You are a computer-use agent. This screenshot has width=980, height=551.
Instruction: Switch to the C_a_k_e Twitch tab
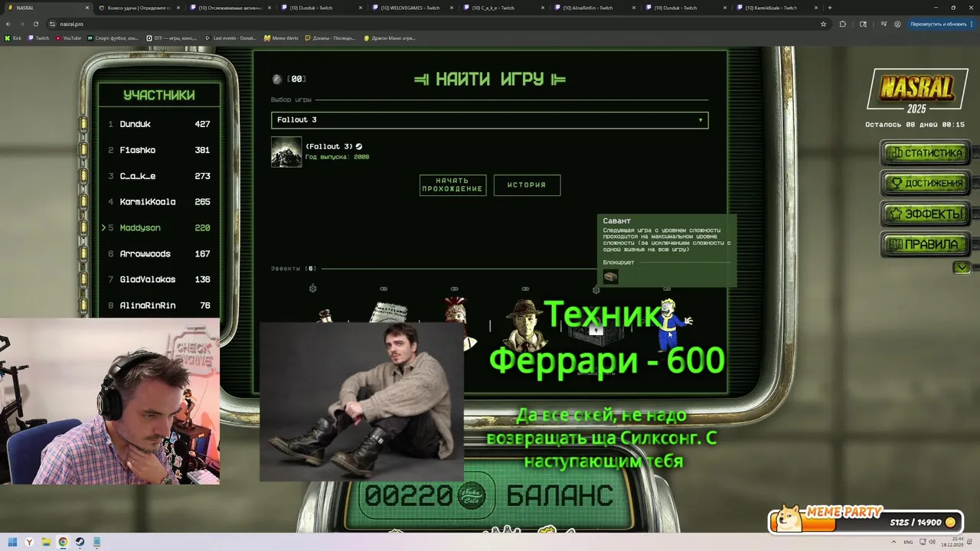click(x=503, y=8)
